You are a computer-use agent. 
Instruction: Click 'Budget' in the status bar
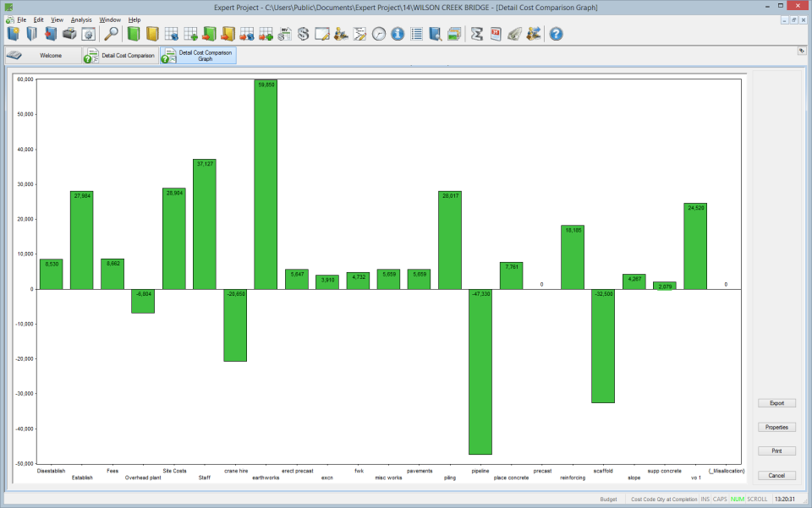pyautogui.click(x=608, y=500)
